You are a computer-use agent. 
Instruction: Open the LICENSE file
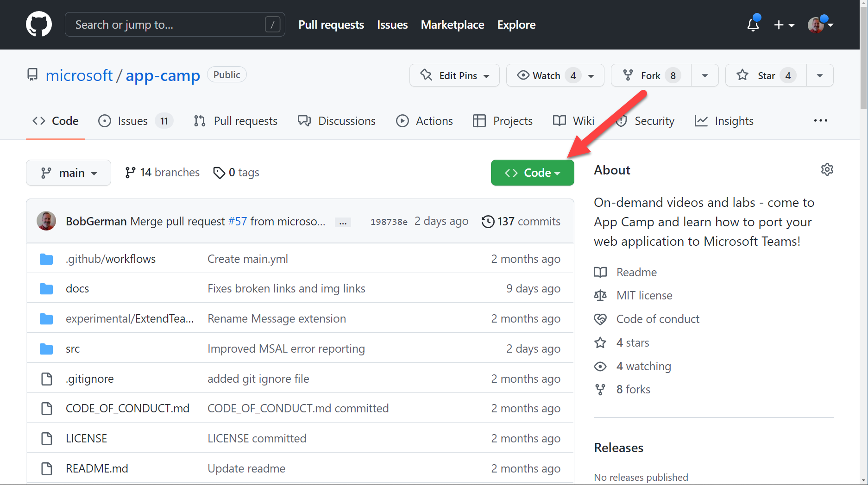point(87,438)
